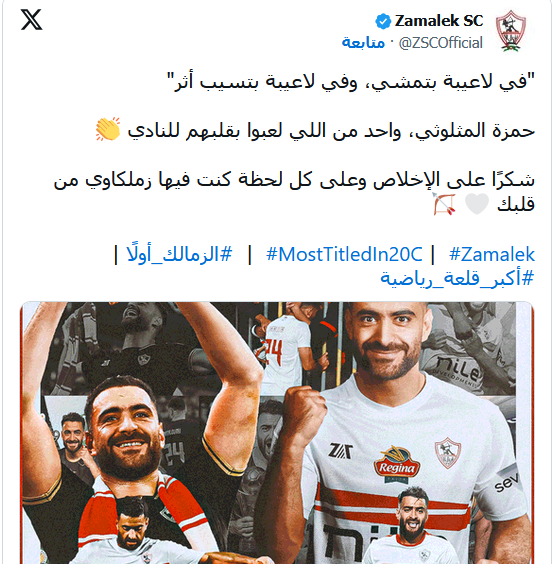Click the number 24 jersey in photo
Viewport: 554px width, 564px height.
286,351
